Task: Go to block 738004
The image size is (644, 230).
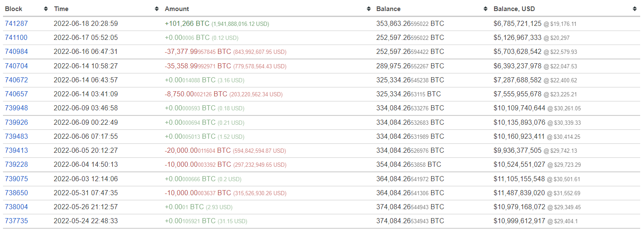Action: pos(16,207)
